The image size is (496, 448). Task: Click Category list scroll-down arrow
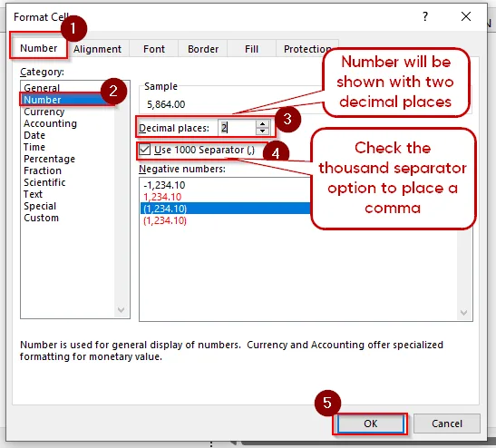coord(121,310)
